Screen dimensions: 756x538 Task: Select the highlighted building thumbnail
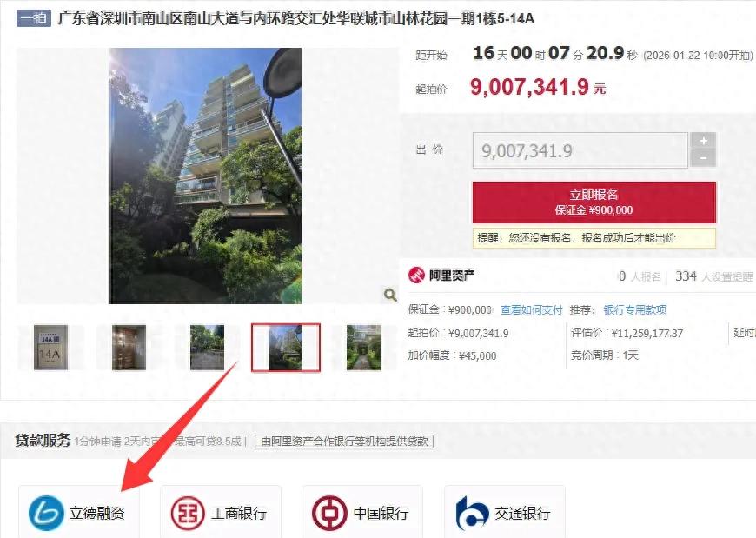click(x=285, y=348)
